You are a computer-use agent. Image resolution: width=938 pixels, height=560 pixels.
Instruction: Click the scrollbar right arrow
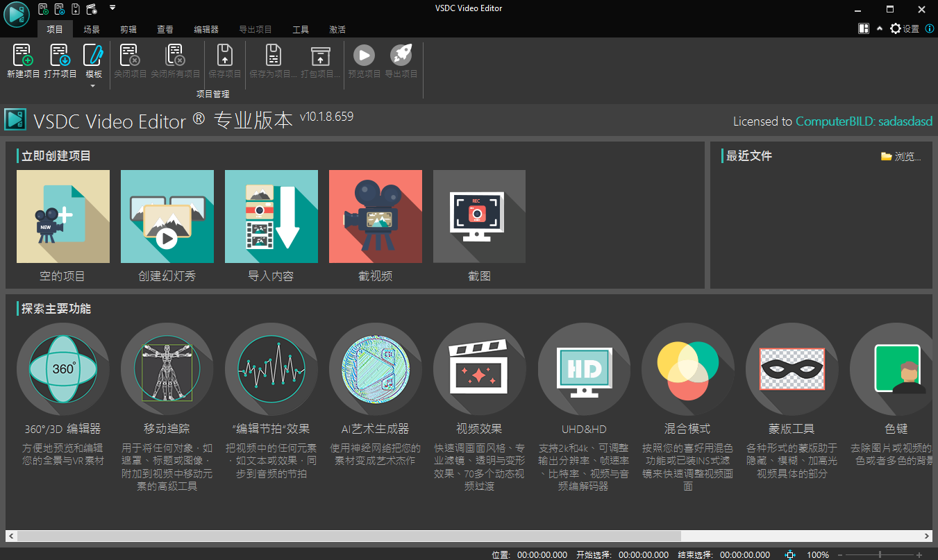(927, 536)
